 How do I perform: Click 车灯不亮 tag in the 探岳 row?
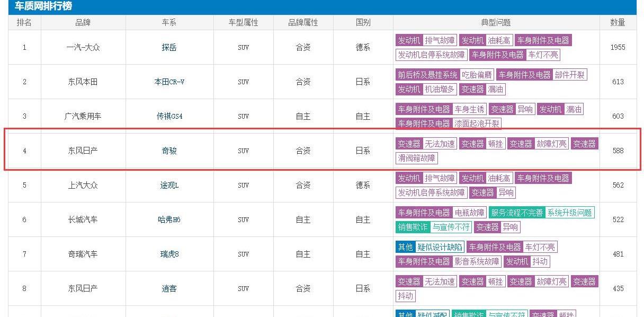click(543, 55)
